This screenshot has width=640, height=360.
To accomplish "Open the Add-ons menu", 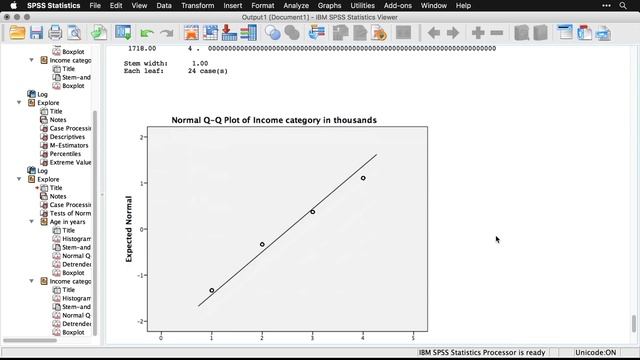I will point(398,5).
